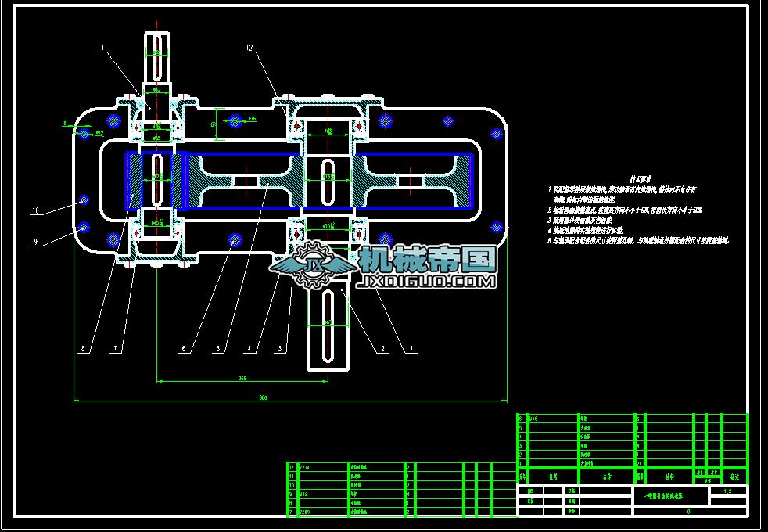Click the drawing title in the title block
This screenshot has width=768, height=532.
[x=665, y=496]
